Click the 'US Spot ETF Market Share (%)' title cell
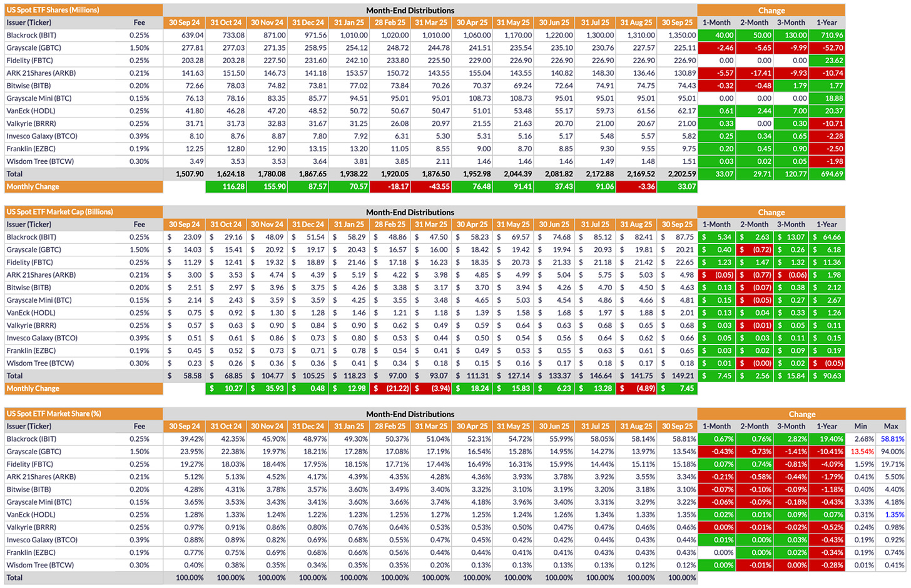Image resolution: width=911 pixels, height=588 pixels. coord(83,413)
